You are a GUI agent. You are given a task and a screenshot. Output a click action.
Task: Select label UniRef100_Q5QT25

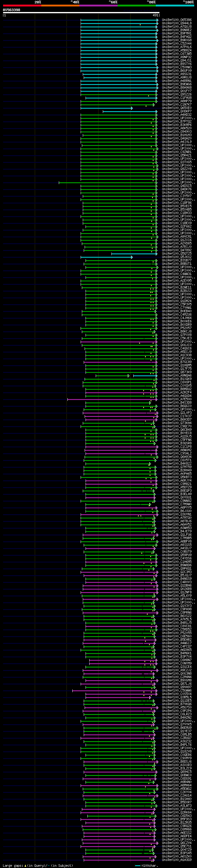[x=177, y=253]
